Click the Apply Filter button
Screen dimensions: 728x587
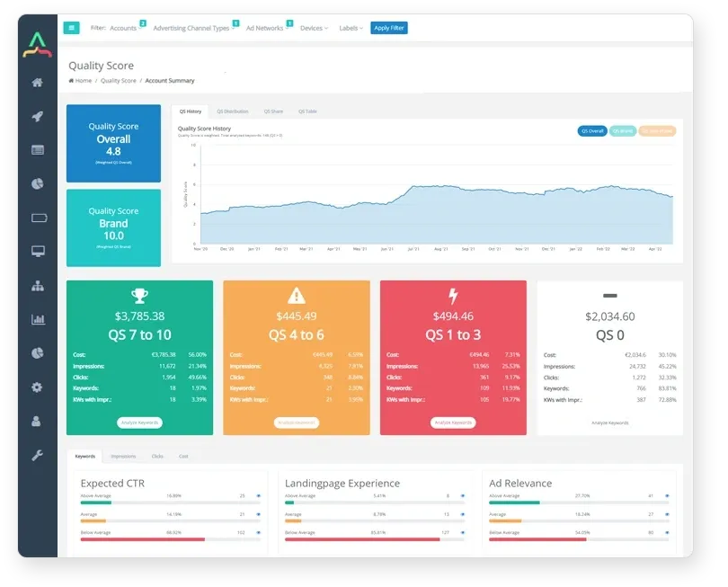click(x=389, y=28)
